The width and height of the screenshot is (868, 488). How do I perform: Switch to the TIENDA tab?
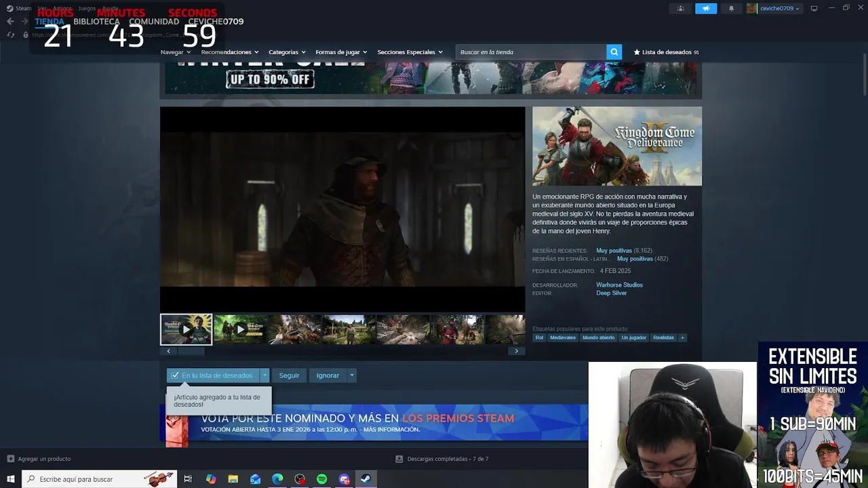pyautogui.click(x=50, y=22)
